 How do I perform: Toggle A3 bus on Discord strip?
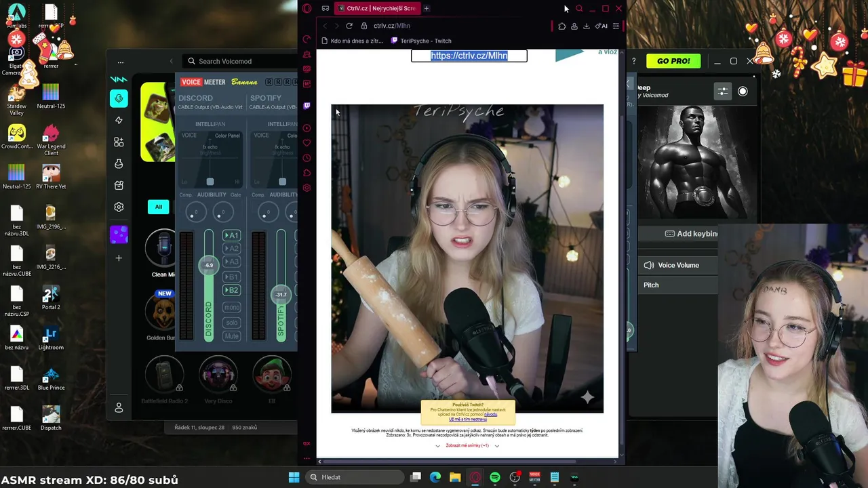pyautogui.click(x=232, y=262)
